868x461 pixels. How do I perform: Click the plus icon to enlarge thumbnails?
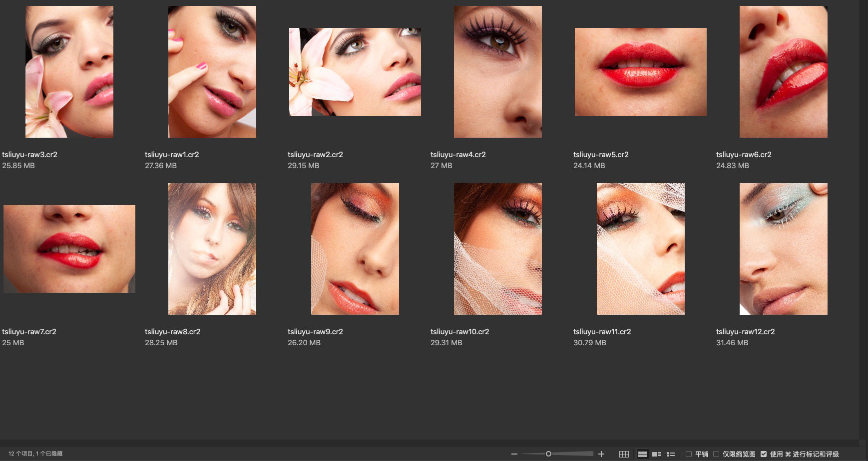(601, 454)
